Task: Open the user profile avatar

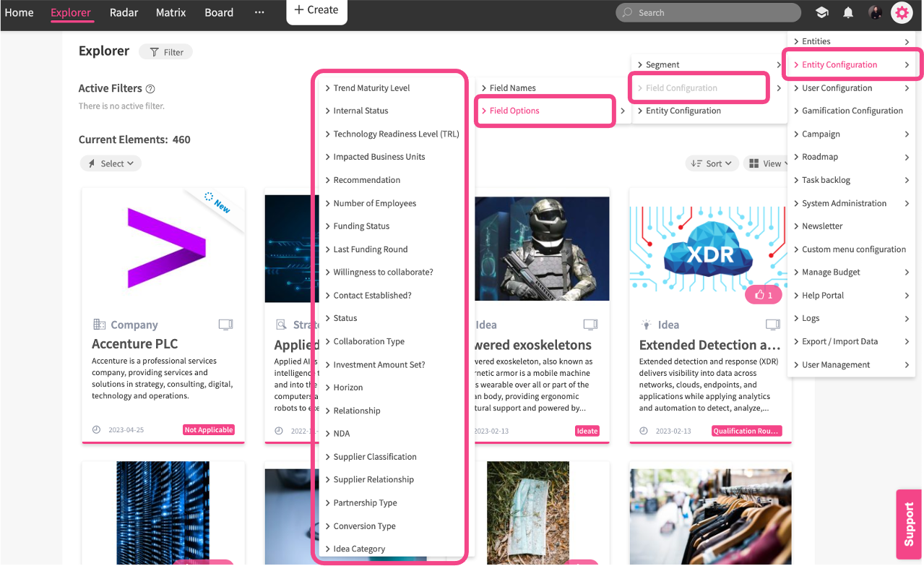Action: (875, 12)
